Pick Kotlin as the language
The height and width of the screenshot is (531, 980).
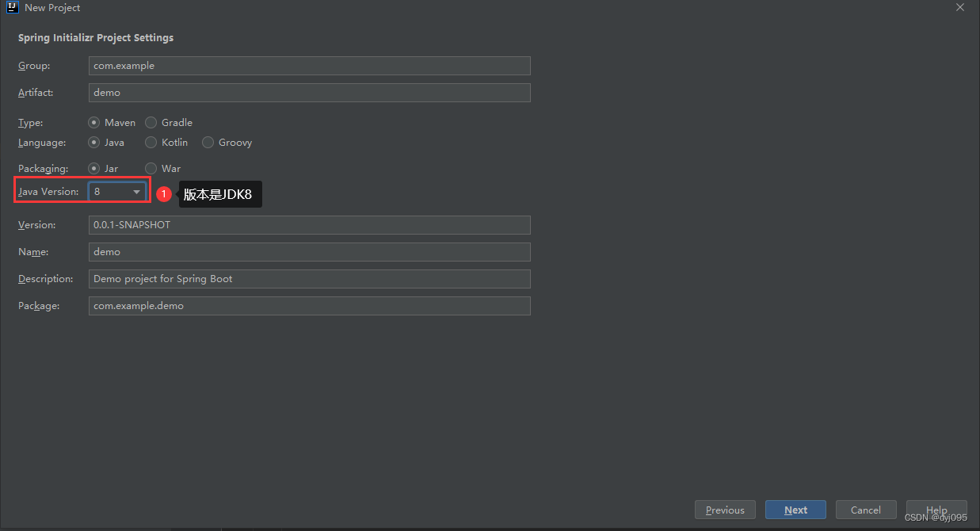151,143
